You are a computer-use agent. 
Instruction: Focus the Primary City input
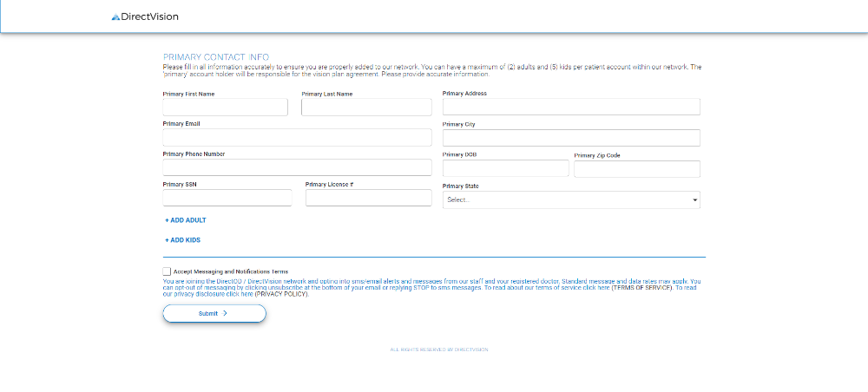(x=570, y=138)
